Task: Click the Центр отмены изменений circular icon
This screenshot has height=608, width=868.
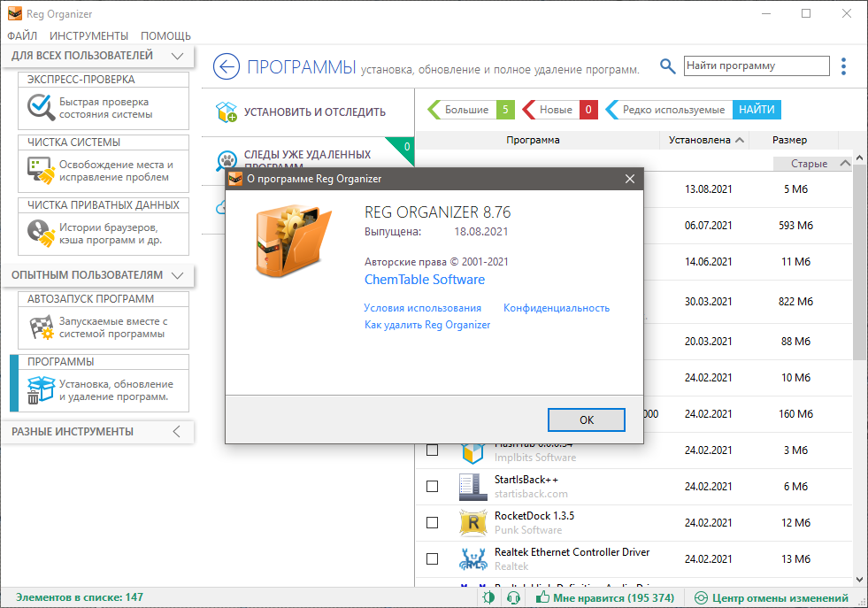Action: [x=701, y=598]
